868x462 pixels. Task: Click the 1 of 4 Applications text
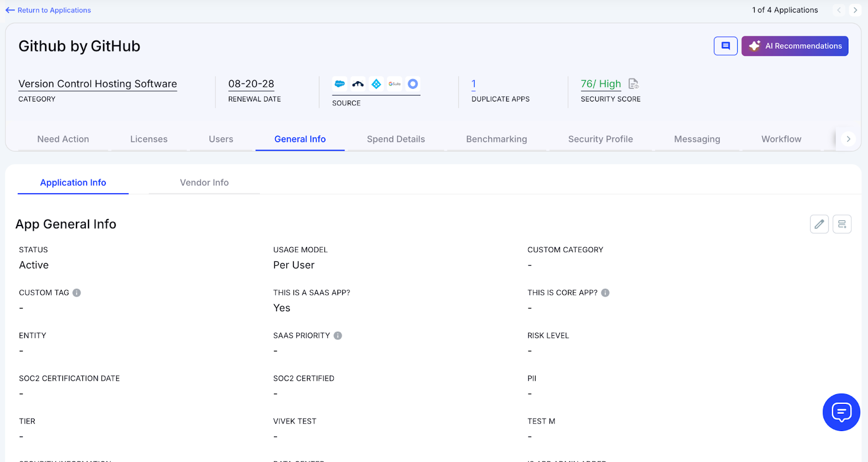785,10
